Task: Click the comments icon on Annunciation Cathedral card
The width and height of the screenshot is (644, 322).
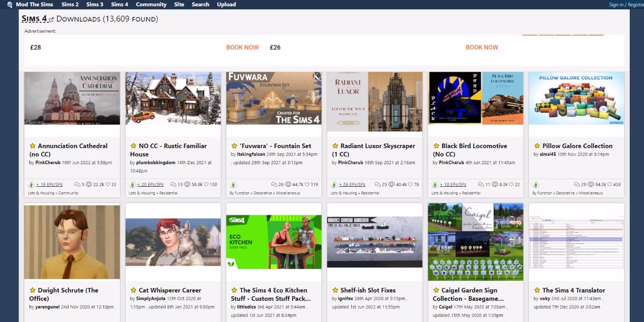Action: [x=78, y=184]
